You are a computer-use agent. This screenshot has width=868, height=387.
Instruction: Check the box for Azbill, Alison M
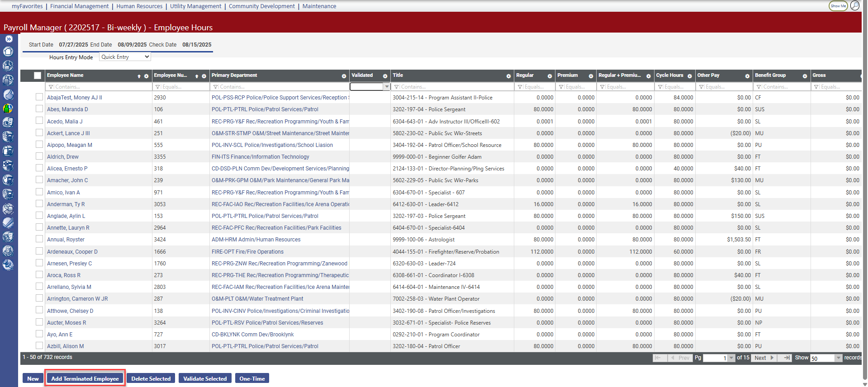(x=39, y=345)
